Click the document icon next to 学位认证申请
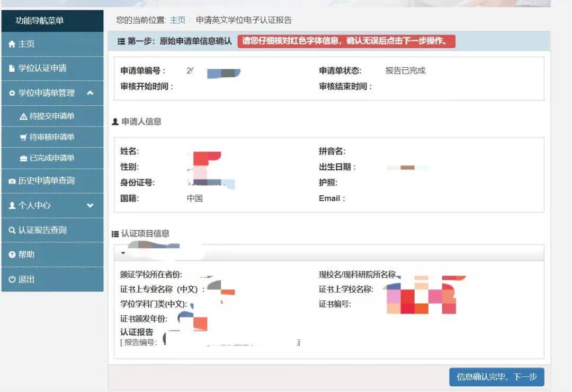 pos(12,68)
